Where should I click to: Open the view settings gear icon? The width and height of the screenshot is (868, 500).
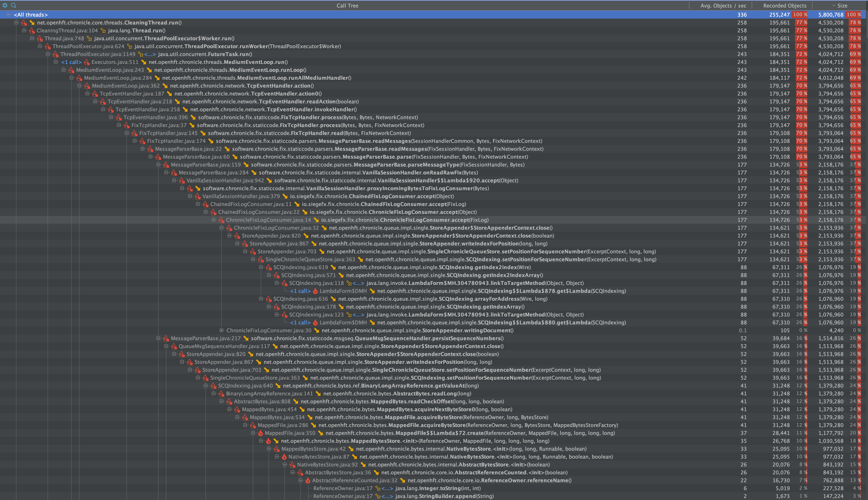point(5,5)
